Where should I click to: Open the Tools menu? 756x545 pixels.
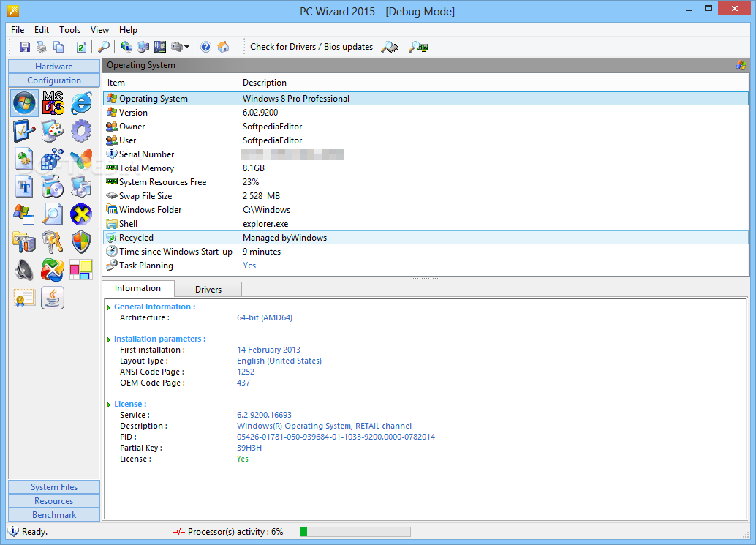coord(70,30)
